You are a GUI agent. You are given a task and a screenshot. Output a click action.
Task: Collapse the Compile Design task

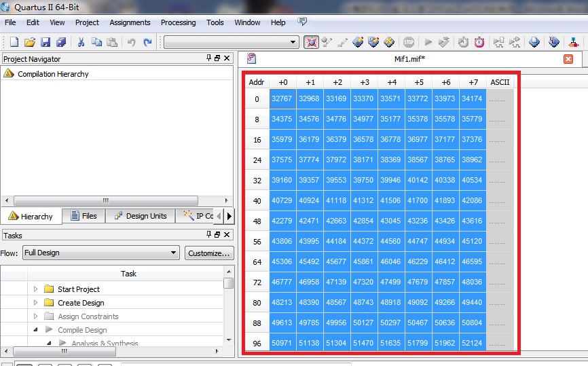coord(35,329)
